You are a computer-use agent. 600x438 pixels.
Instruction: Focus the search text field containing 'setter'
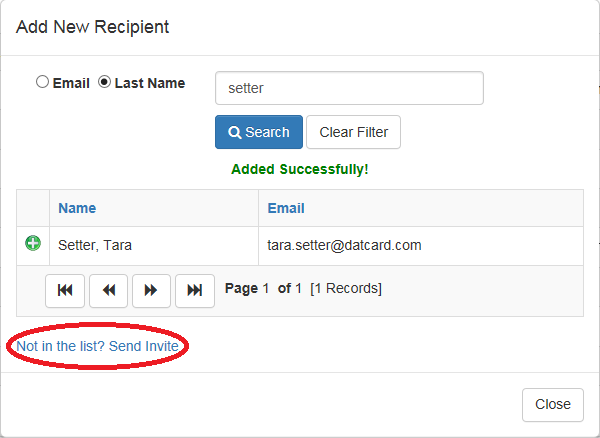tap(349, 88)
